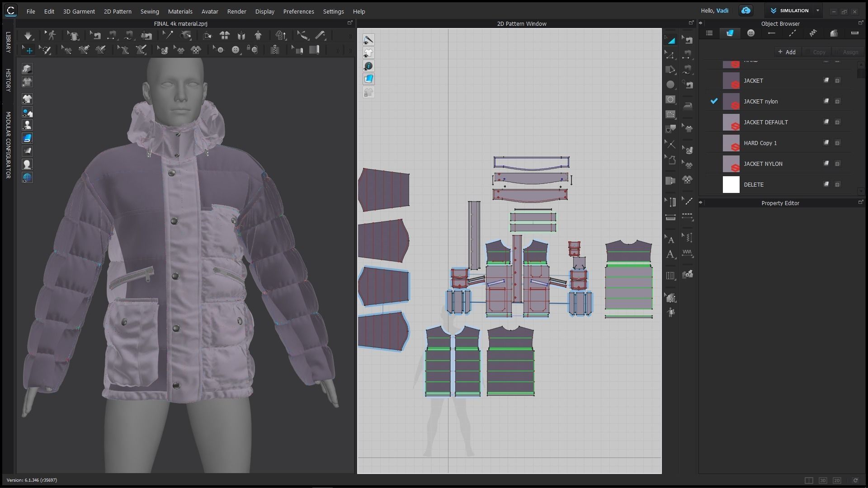Select the Ellipse pattern creation tool

670,84
